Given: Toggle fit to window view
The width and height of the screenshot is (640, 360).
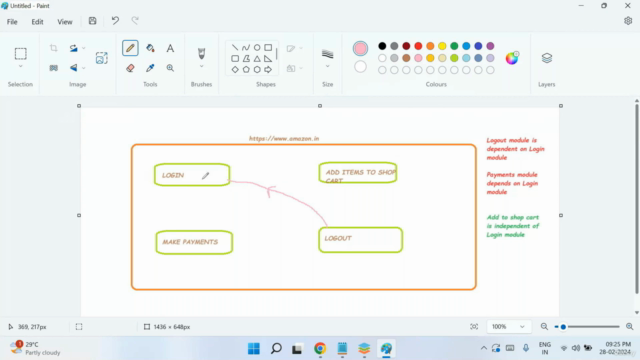Looking at the screenshot, I should tap(474, 327).
